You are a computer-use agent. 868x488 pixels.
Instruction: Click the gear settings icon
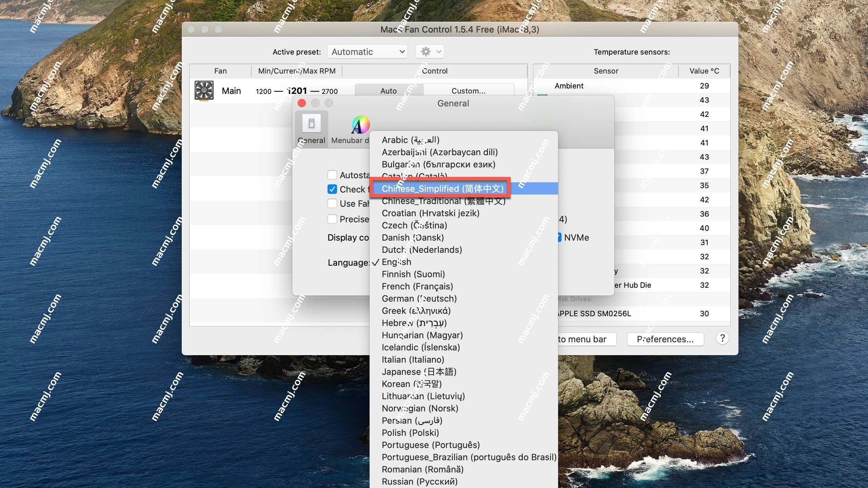[426, 51]
